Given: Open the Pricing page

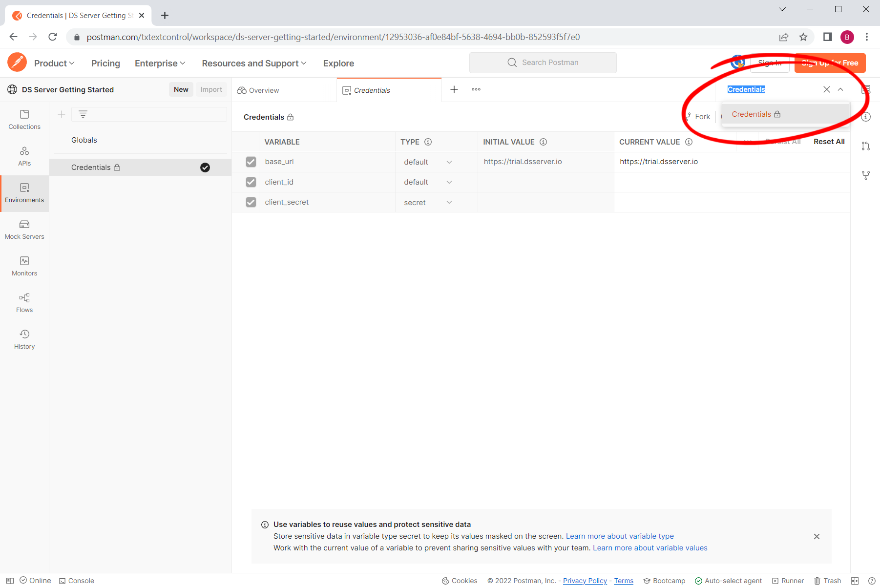Looking at the screenshot, I should click(105, 63).
